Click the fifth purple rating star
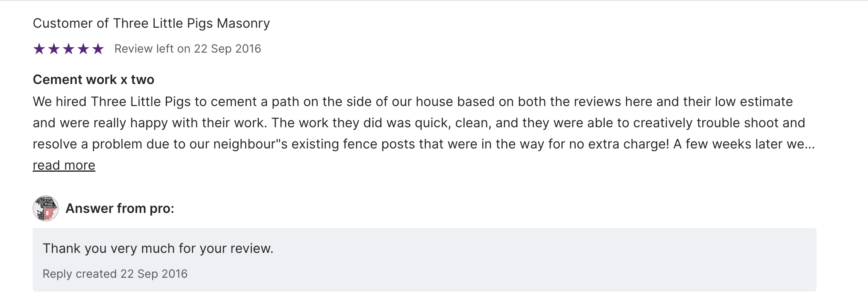Viewport: 868px width, 301px height. pos(98,49)
